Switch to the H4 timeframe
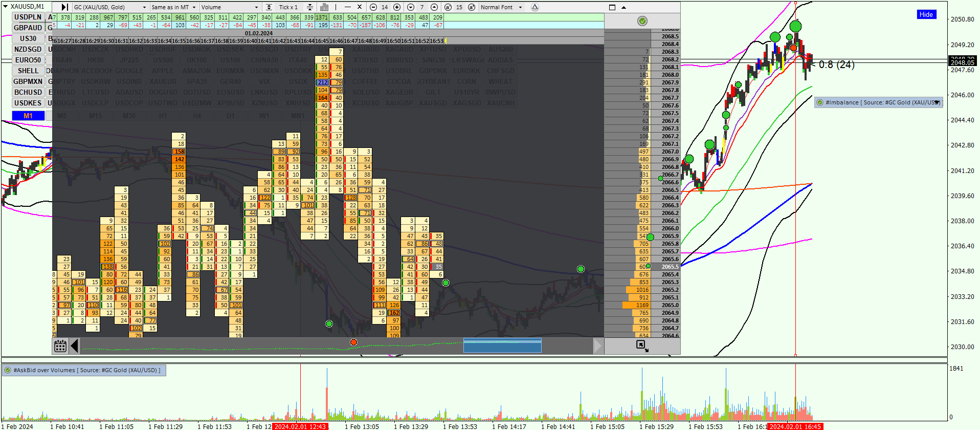This screenshot has width=980, height=430. [196, 116]
